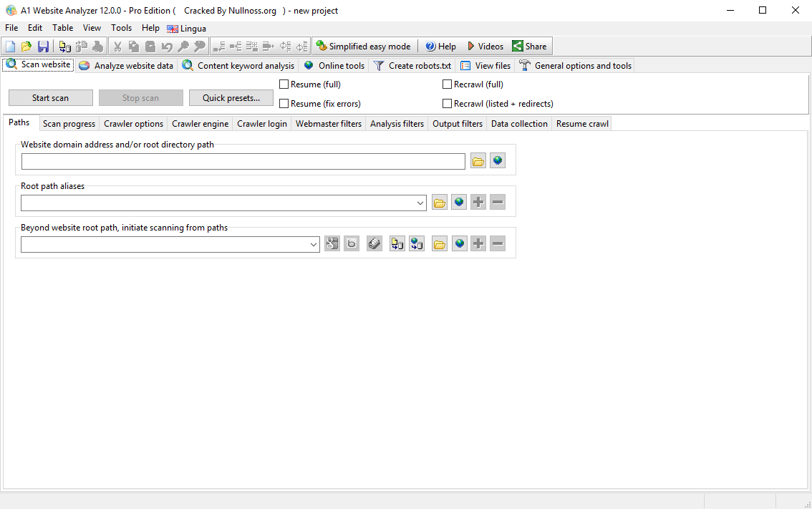
Task: Open the Crawler login sub-tab
Action: pos(262,124)
